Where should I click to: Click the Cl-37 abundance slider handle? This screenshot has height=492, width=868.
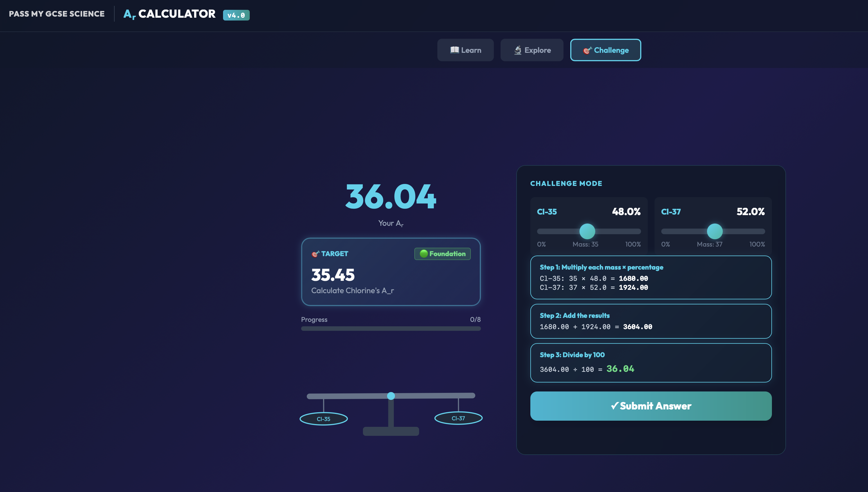tap(715, 231)
